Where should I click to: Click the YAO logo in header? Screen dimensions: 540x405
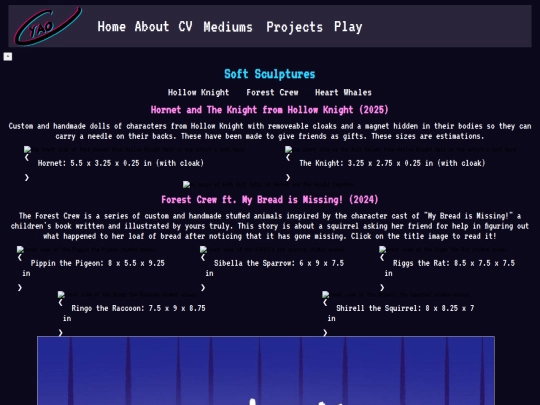[x=48, y=27]
